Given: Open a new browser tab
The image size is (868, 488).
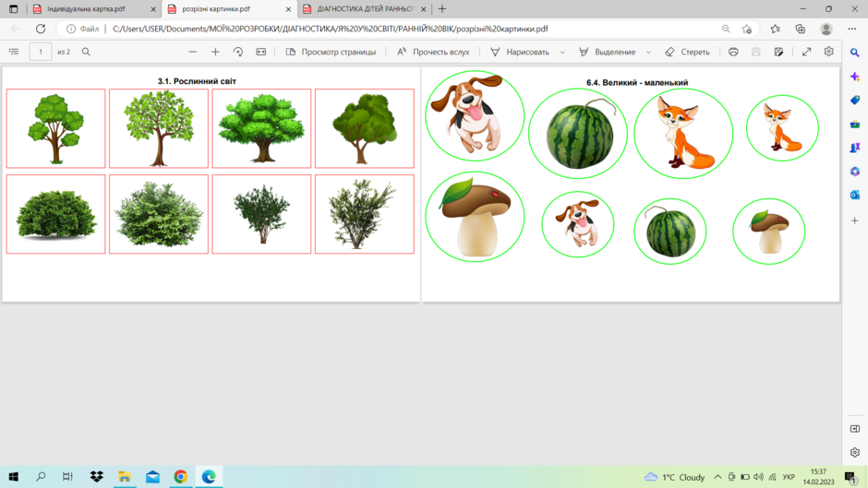Looking at the screenshot, I should click(441, 9).
